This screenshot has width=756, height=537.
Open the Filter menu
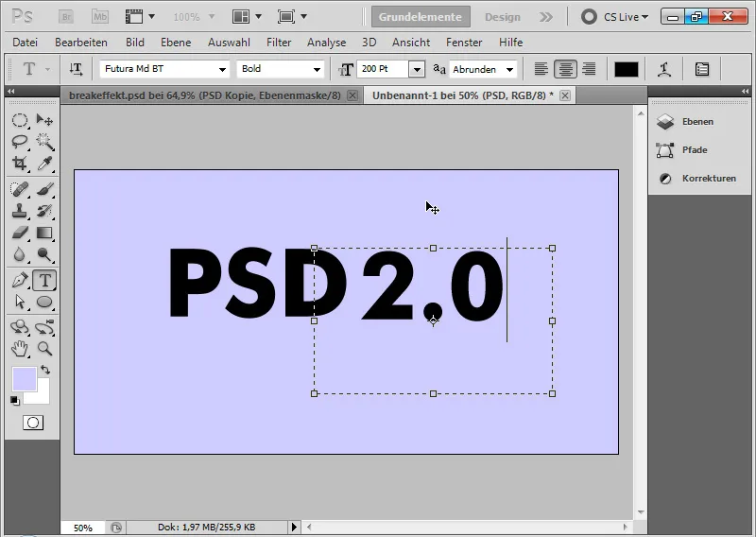tap(279, 43)
